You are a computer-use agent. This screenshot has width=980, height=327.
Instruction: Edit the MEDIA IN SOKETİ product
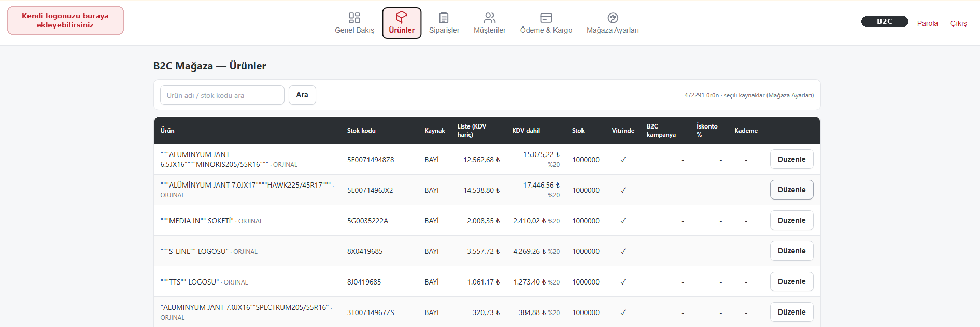[x=791, y=220]
